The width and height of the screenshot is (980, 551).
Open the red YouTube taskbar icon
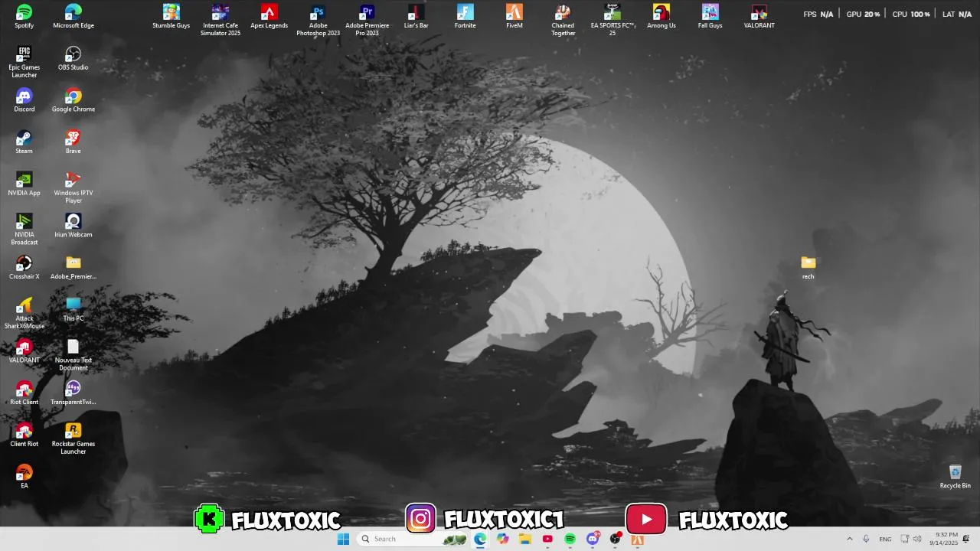click(x=547, y=539)
